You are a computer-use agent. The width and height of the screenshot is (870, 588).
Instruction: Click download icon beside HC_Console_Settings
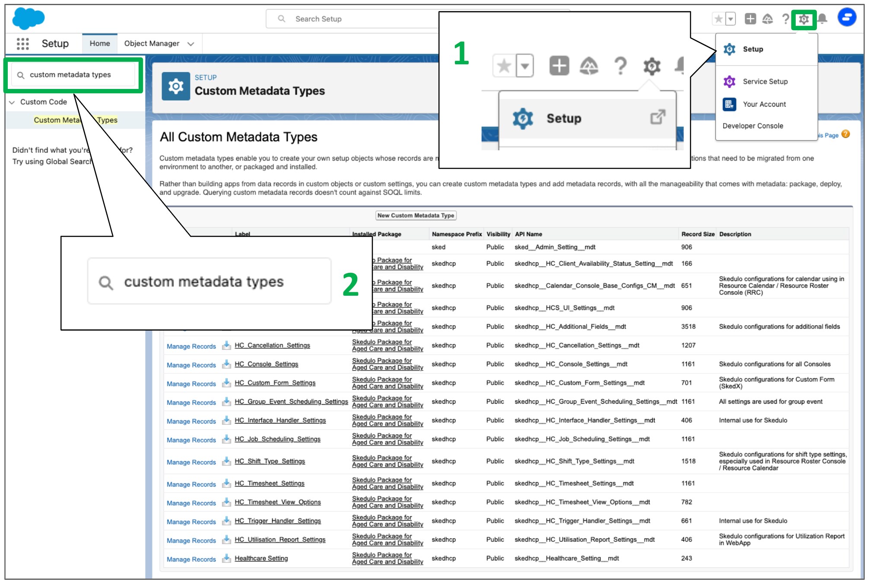226,364
